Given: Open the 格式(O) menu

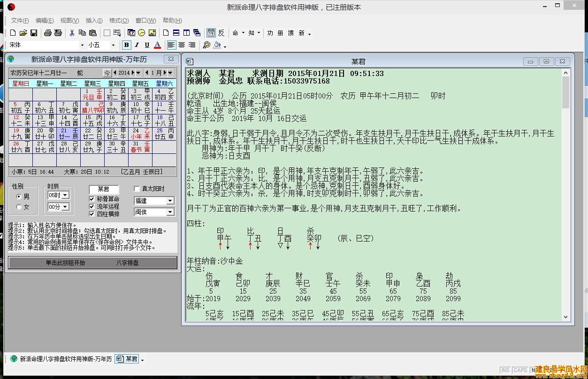Looking at the screenshot, I should point(119,21).
